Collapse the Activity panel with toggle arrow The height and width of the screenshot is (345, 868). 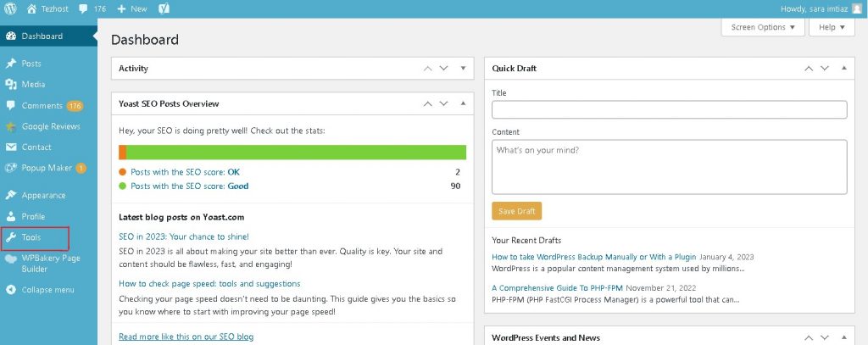[x=463, y=68]
